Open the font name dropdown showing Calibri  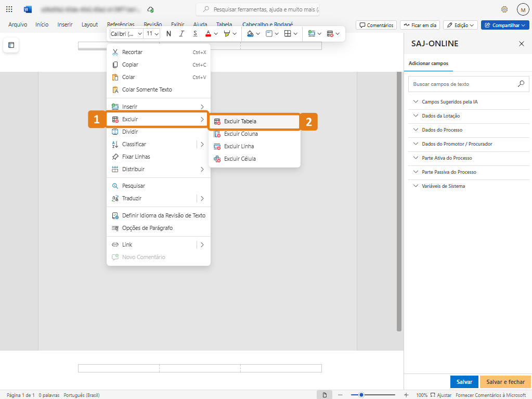[126, 34]
